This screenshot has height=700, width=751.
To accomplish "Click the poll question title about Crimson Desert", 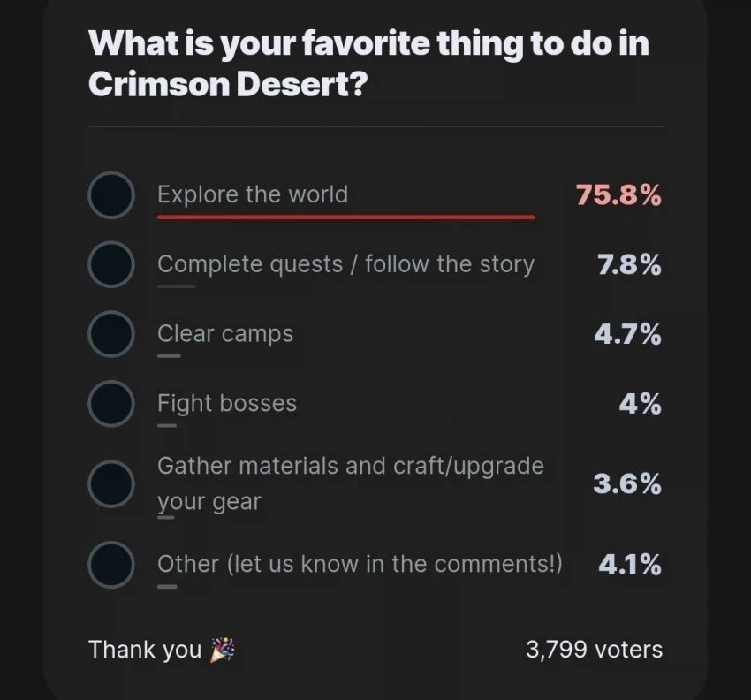I will click(369, 62).
